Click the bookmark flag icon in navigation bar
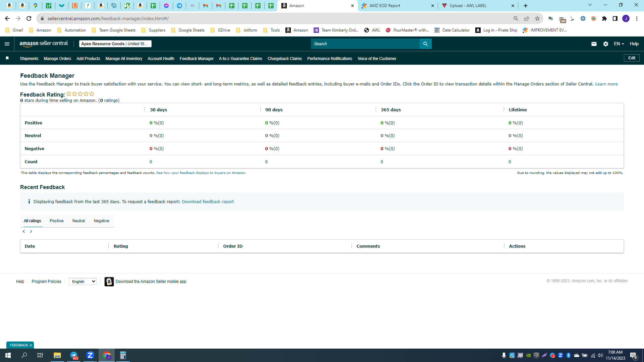Screen dimensions: 644x362 [7, 58]
